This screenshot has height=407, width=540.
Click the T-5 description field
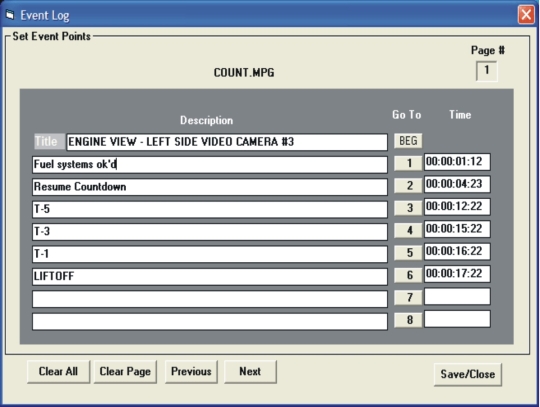click(210, 209)
